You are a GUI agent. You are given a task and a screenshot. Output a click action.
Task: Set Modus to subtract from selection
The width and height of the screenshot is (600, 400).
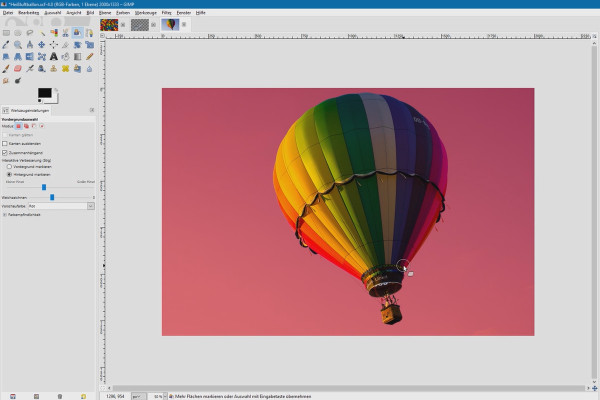(34, 126)
